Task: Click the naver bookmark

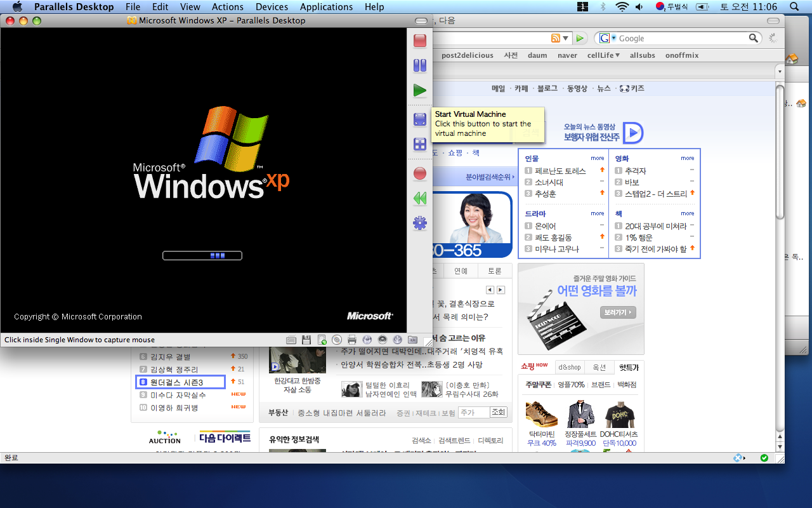Action: [x=567, y=55]
